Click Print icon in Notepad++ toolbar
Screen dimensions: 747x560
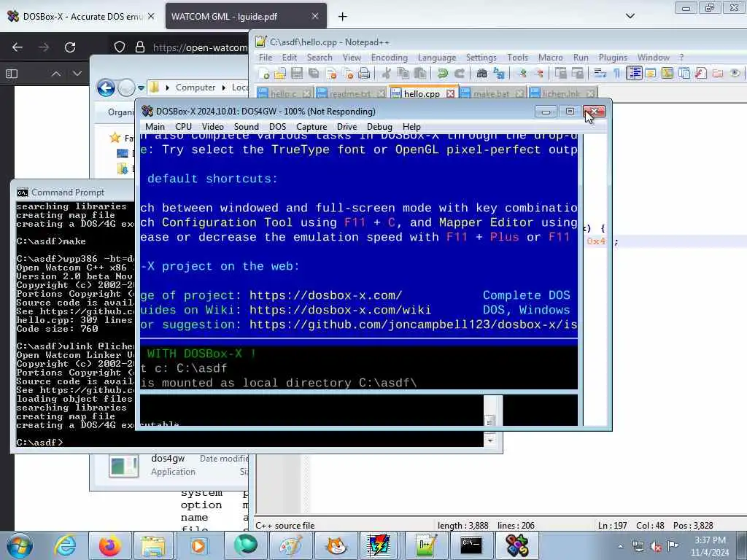364,73
